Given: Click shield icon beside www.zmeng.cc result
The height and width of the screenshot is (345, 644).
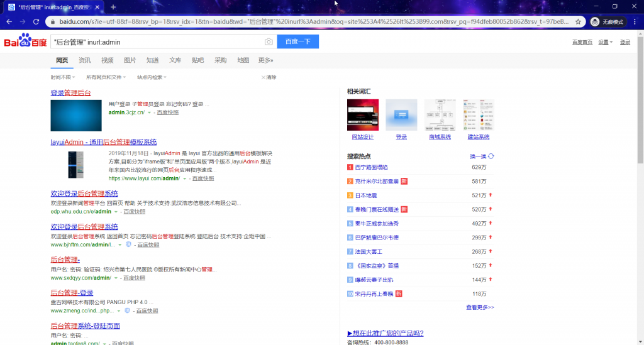Looking at the screenshot, I should point(127,310).
